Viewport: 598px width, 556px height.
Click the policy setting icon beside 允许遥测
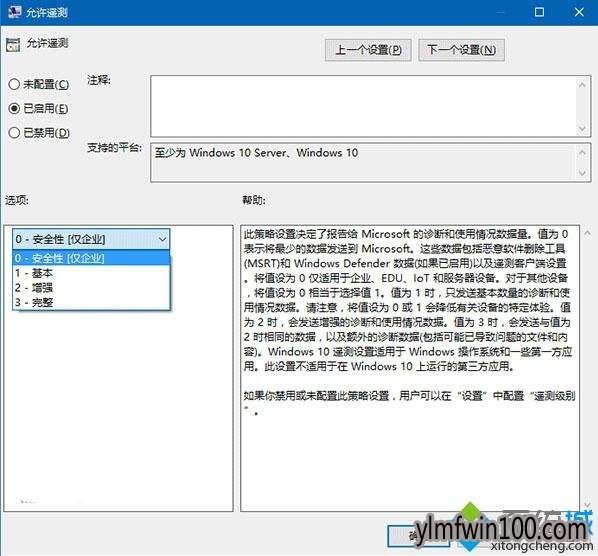click(x=13, y=45)
